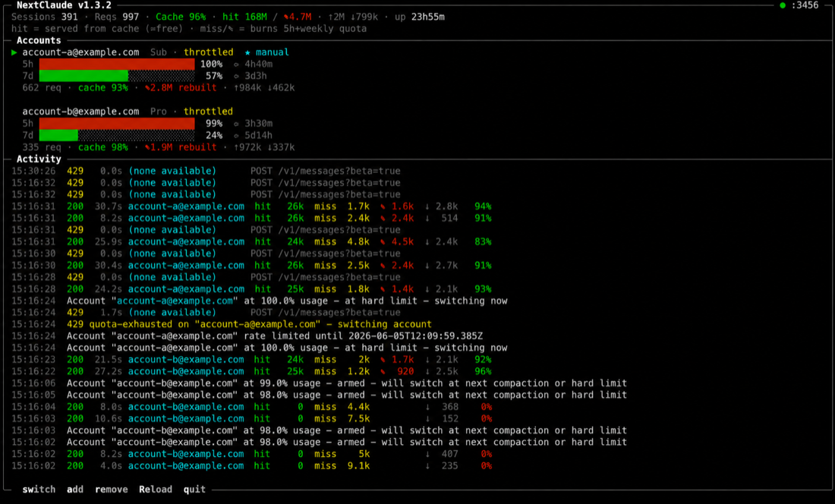The width and height of the screenshot is (835, 504).
Task: Click the Cache 96% stat in the header
Action: [x=181, y=17]
